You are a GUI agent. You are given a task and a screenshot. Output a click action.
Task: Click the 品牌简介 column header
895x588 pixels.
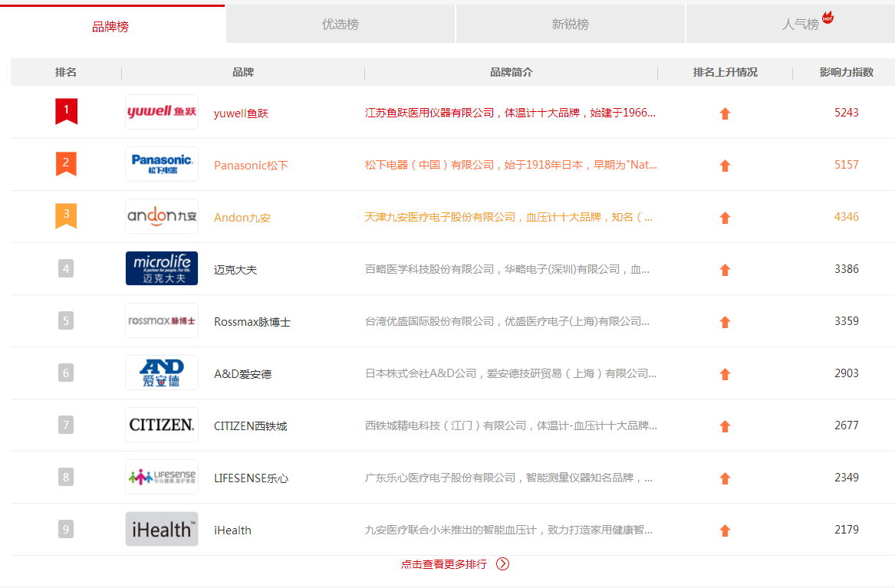(511, 72)
